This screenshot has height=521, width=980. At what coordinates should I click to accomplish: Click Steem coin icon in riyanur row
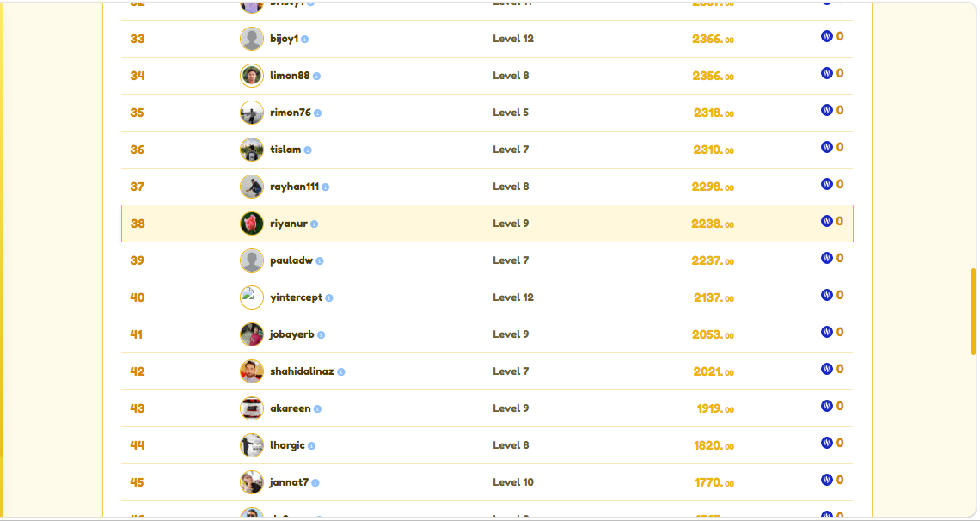[x=827, y=221]
